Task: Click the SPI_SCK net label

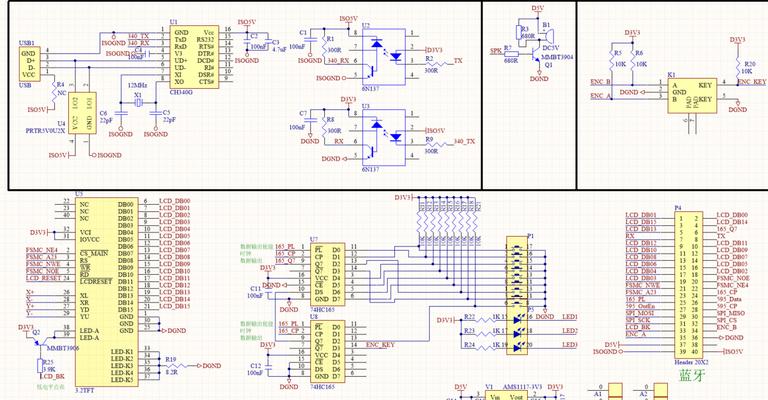Action: (x=638, y=320)
